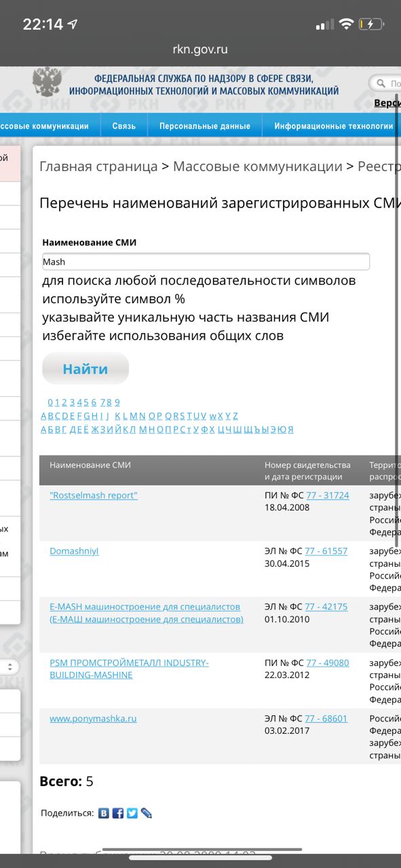The image size is (401, 868).
Task: Open the Массовые коммуникации breadcrumb link
Action: pos(258,167)
